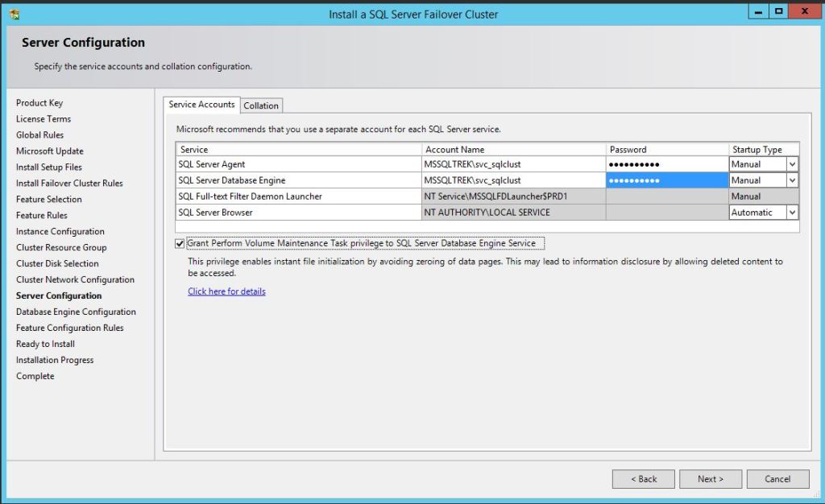Focus the Database Engine password field
Screen dimensions: 825x504
click(x=666, y=180)
